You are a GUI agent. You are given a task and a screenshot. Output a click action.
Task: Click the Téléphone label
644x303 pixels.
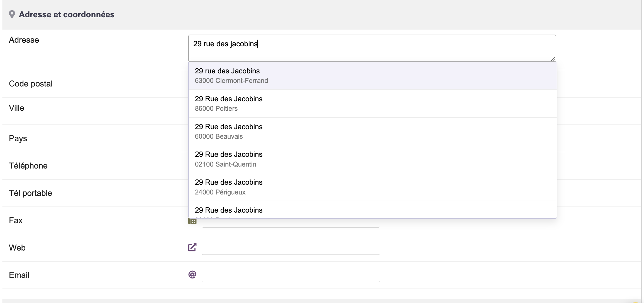(28, 166)
